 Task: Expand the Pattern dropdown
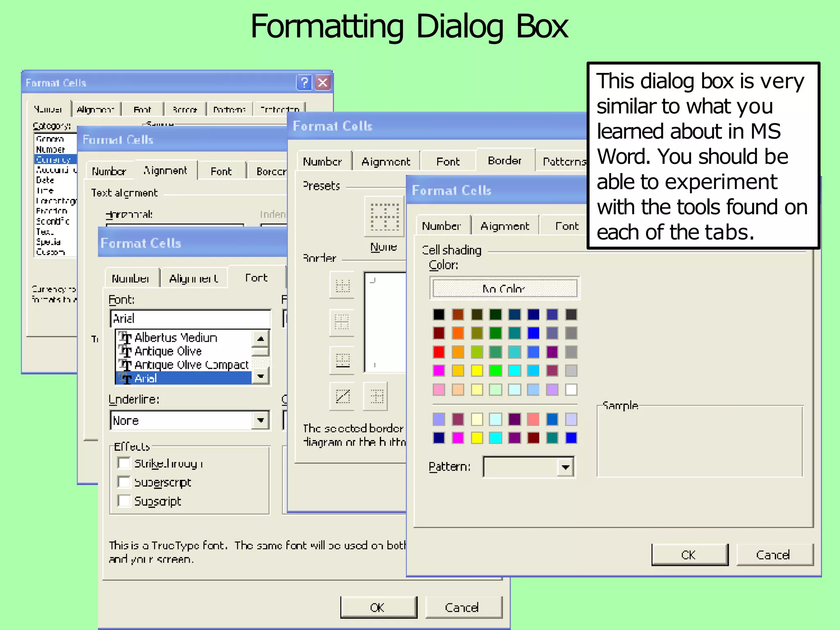coord(565,467)
